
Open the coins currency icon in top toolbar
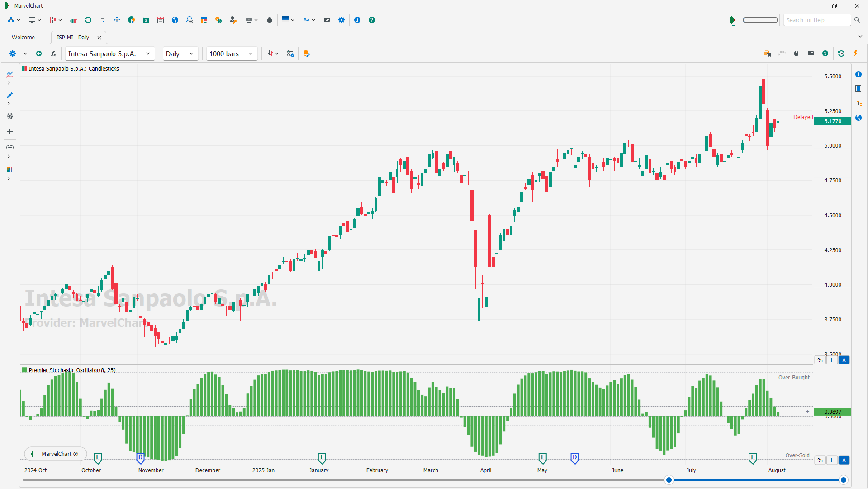click(218, 20)
